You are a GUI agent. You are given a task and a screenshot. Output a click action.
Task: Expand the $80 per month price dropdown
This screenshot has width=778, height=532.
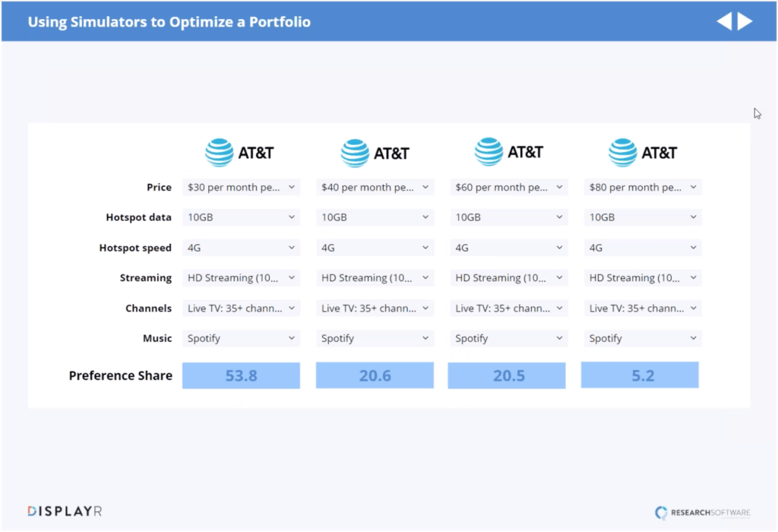point(643,187)
